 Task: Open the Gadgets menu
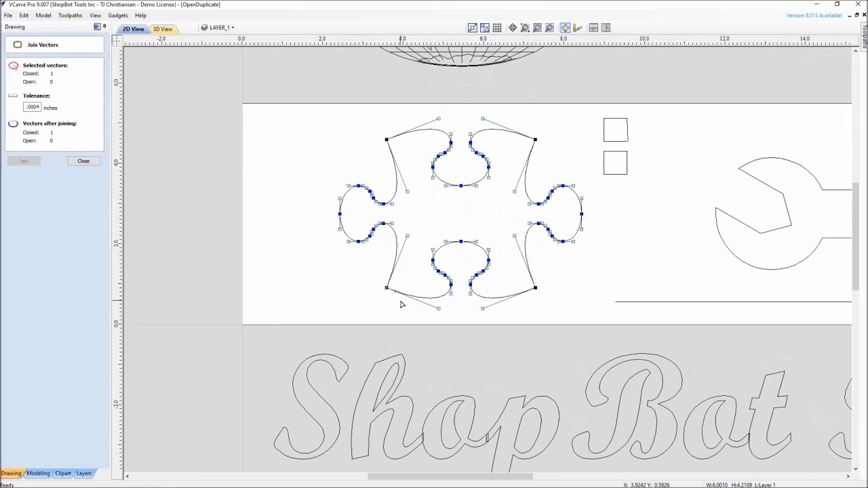[118, 15]
